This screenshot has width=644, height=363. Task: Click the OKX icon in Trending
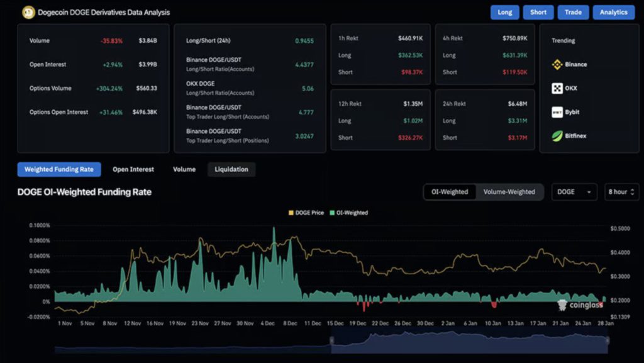tap(557, 88)
